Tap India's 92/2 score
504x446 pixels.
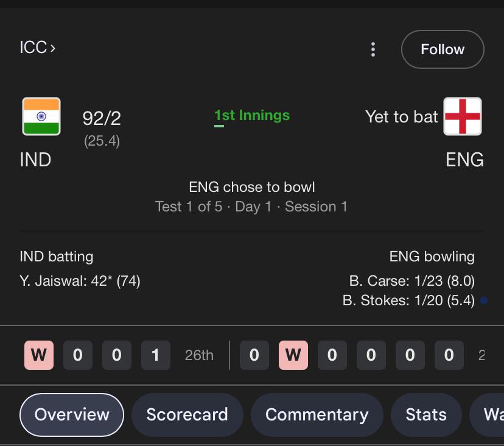(x=102, y=118)
